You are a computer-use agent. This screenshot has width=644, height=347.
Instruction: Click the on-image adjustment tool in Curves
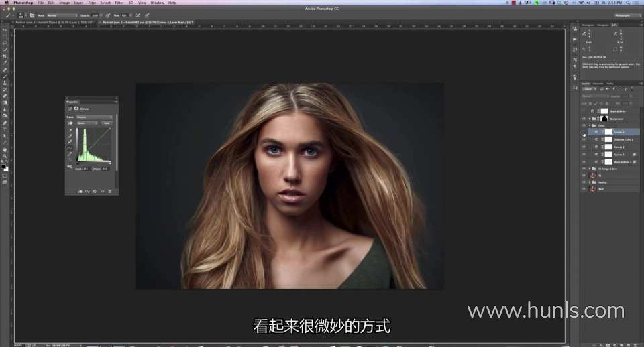tap(70, 123)
